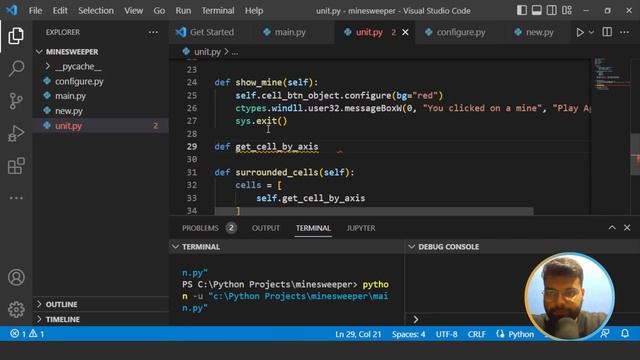This screenshot has width=640, height=360.
Task: Open the Explorer view in activity bar
Action: (x=16, y=36)
